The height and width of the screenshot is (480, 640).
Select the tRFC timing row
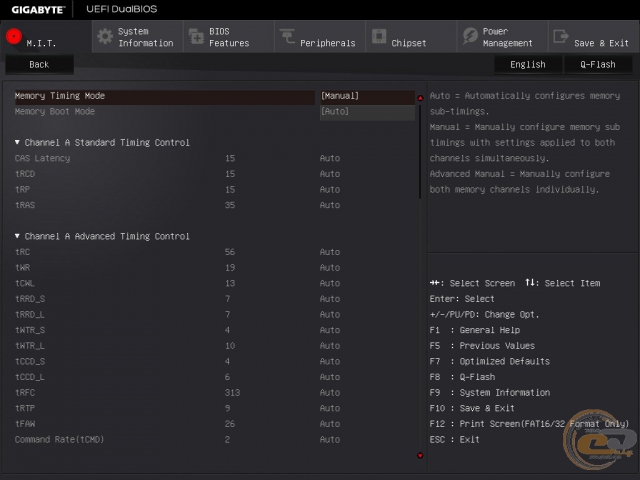(x=23, y=393)
